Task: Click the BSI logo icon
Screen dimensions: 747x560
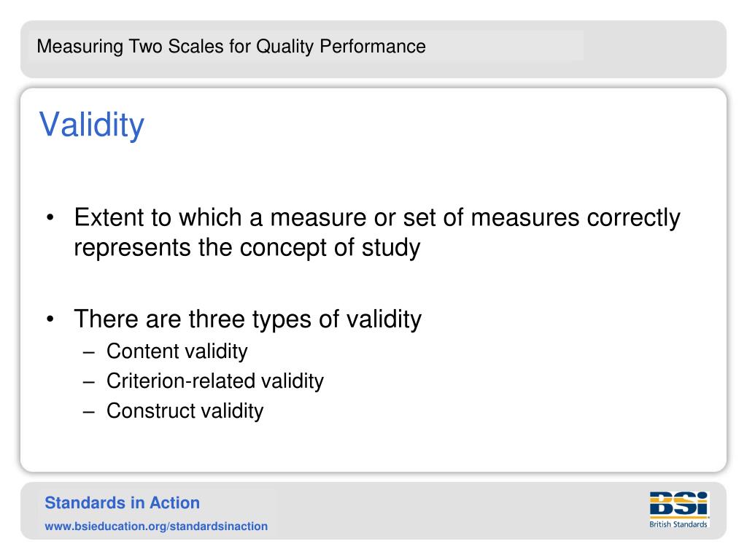Action: 679,505
